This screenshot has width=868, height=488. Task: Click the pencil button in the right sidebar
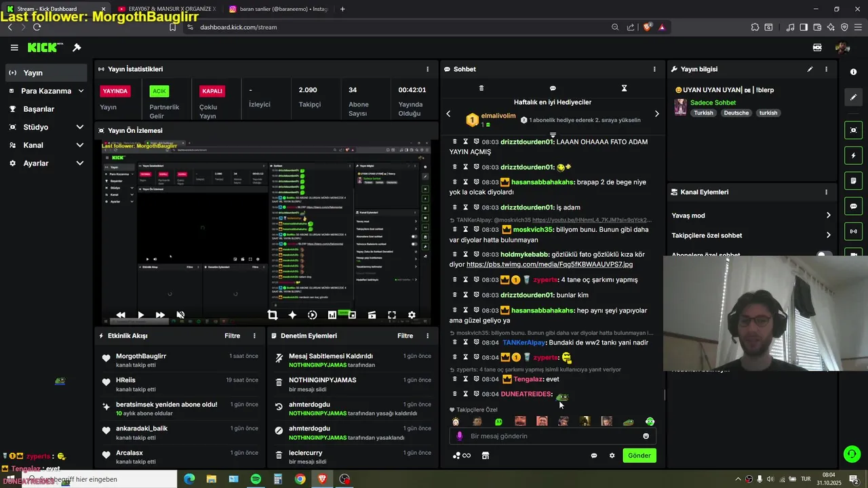click(x=853, y=98)
